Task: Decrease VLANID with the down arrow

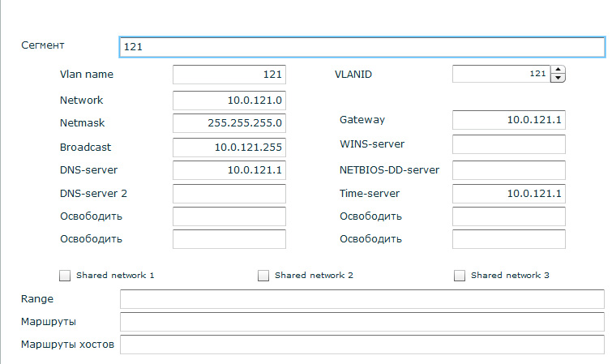Action: (557, 79)
